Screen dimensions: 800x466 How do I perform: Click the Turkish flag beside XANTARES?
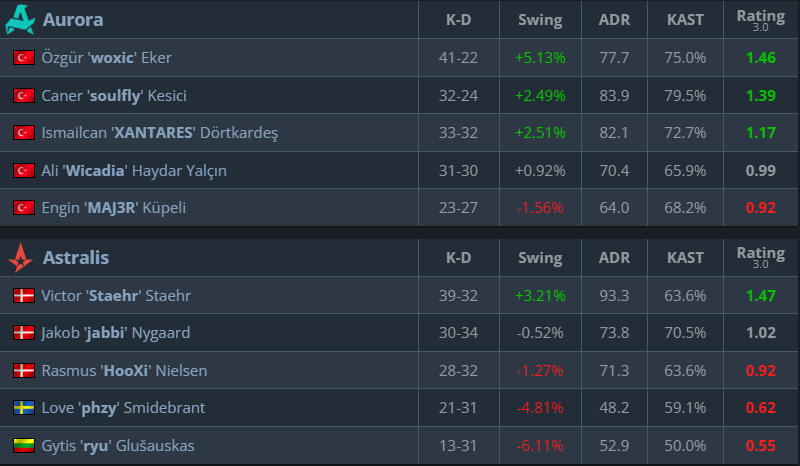coord(23,133)
